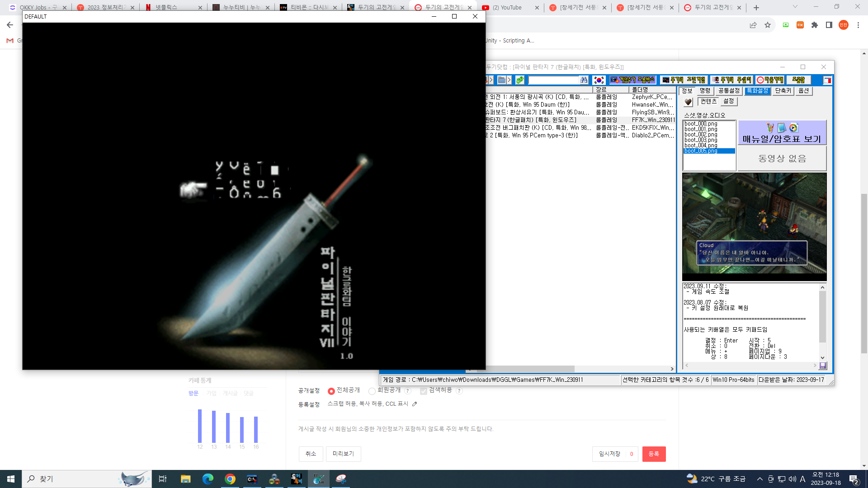Select the 전체공개 radio button
Viewport: 868px width, 488px height.
(x=331, y=391)
